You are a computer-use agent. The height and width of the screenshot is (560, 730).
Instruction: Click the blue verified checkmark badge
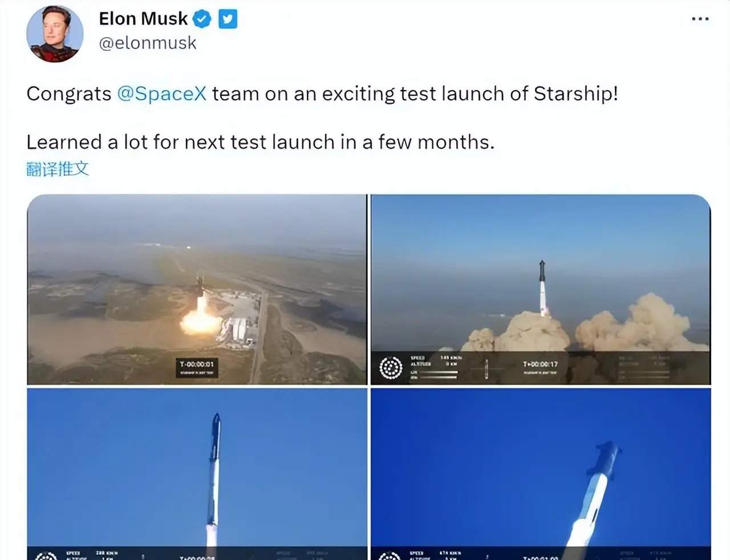(x=201, y=19)
